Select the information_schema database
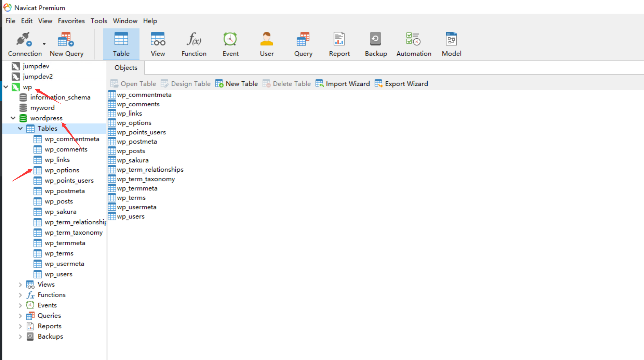 tap(60, 97)
